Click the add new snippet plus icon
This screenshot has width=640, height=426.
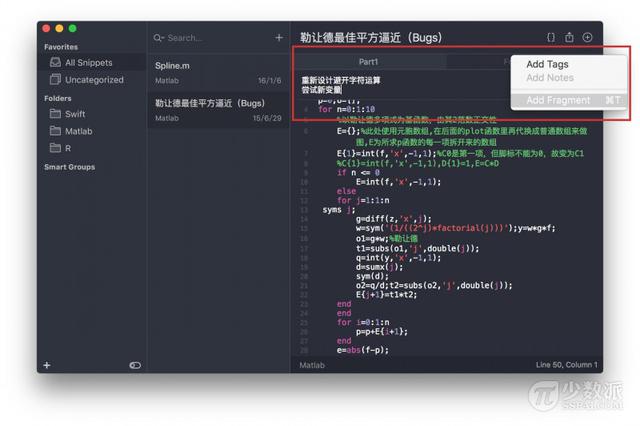(279, 38)
